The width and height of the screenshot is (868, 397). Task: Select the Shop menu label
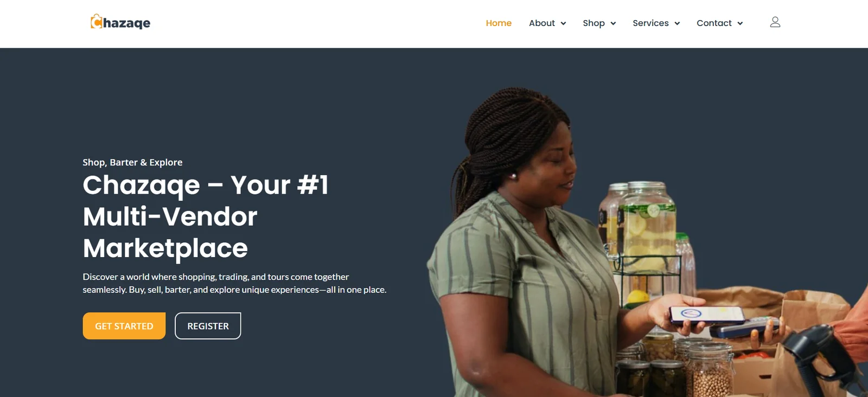coord(593,23)
